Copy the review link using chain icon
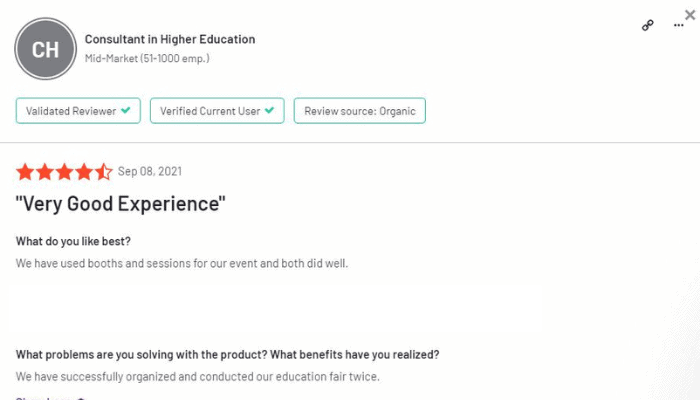This screenshot has height=400, width=700. pos(647,25)
